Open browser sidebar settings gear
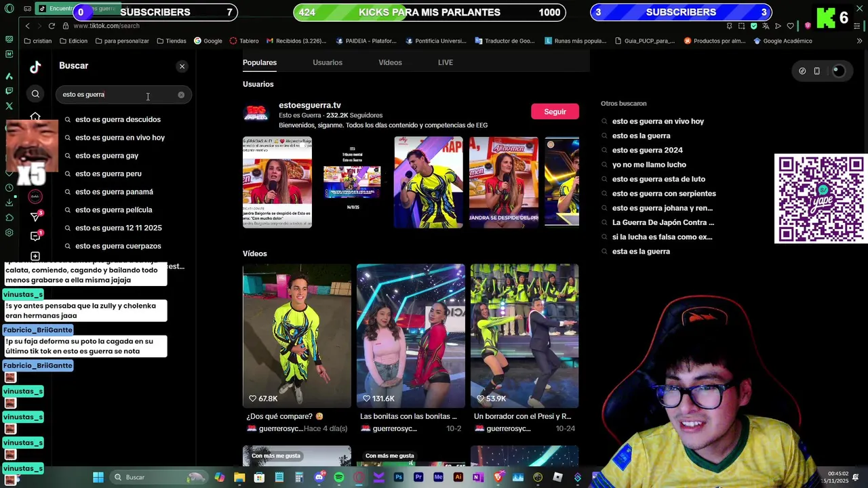Image resolution: width=868 pixels, height=488 pixels. (9, 232)
